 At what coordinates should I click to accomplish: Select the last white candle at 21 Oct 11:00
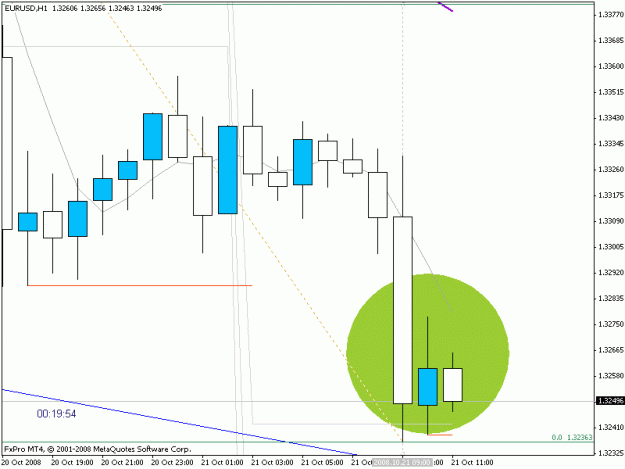pyautogui.click(x=453, y=385)
